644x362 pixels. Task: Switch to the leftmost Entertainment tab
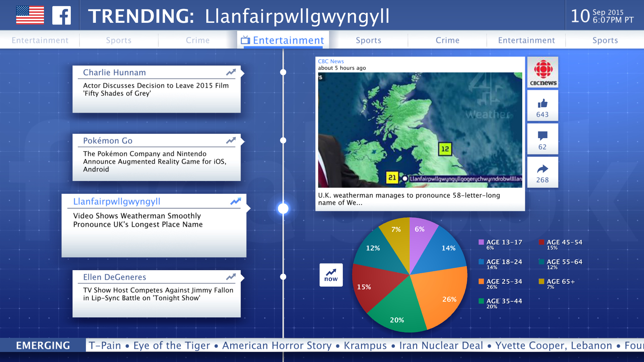point(40,40)
